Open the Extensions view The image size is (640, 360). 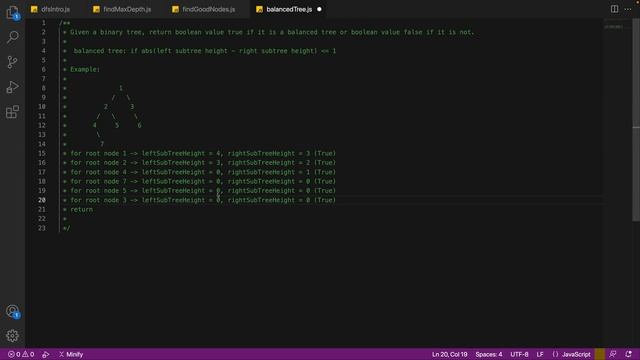tap(12, 112)
